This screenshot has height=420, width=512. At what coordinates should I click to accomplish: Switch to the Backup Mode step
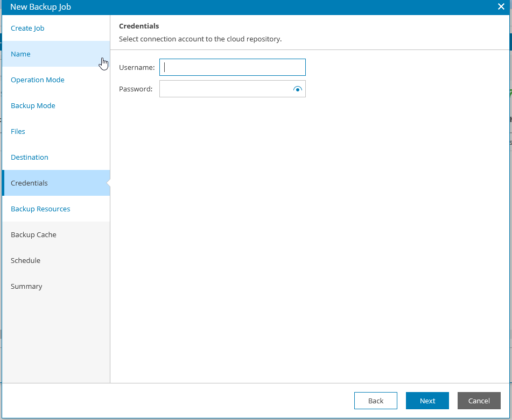click(x=33, y=105)
